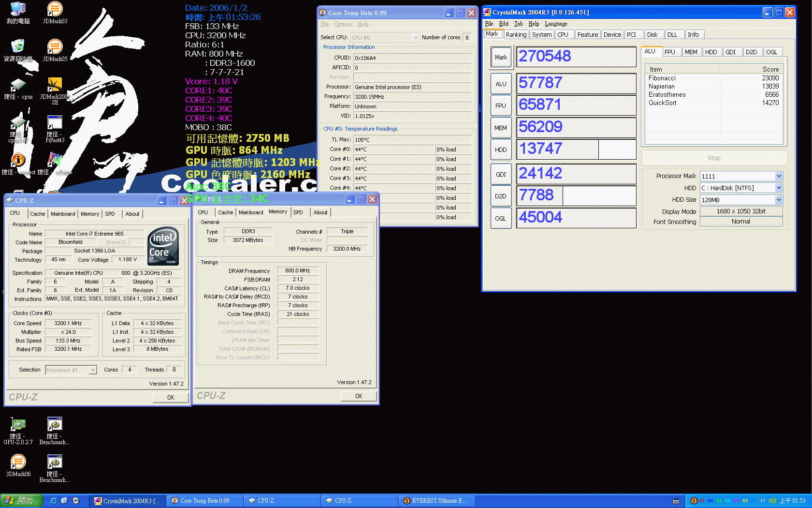Click the Core Temp title bar icon
The width and height of the screenshot is (812, 508).
pyautogui.click(x=323, y=13)
